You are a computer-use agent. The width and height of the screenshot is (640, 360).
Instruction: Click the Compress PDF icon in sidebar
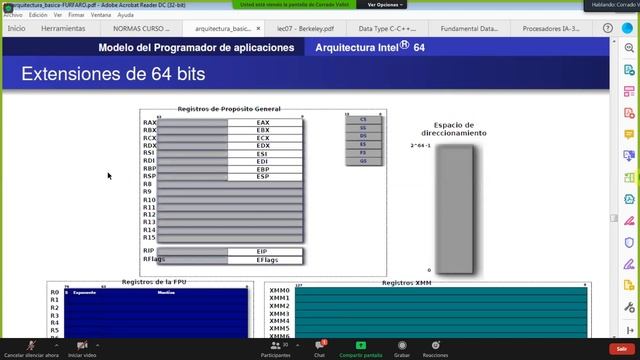[x=629, y=199]
